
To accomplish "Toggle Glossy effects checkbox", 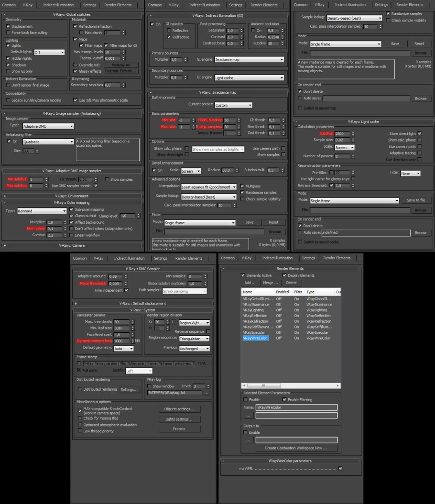I will tap(76, 71).
